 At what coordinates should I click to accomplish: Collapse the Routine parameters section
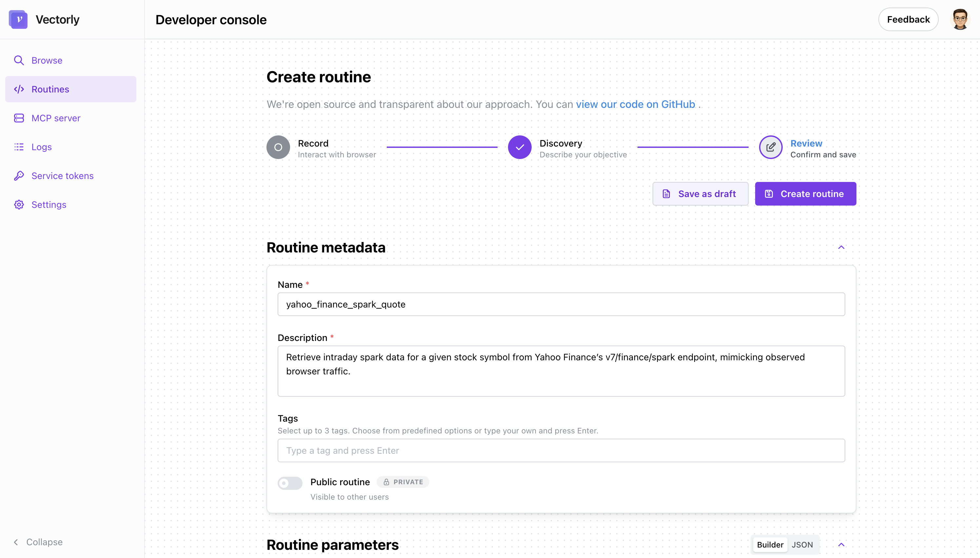[841, 545]
